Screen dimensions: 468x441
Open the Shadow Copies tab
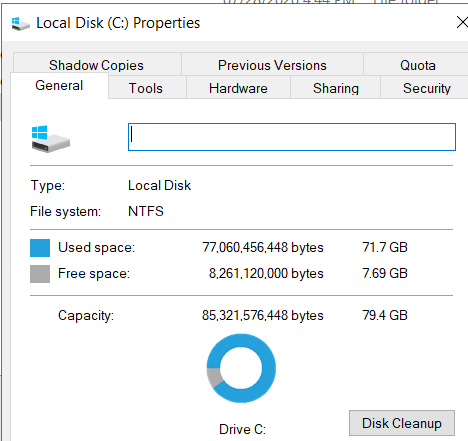tap(97, 65)
